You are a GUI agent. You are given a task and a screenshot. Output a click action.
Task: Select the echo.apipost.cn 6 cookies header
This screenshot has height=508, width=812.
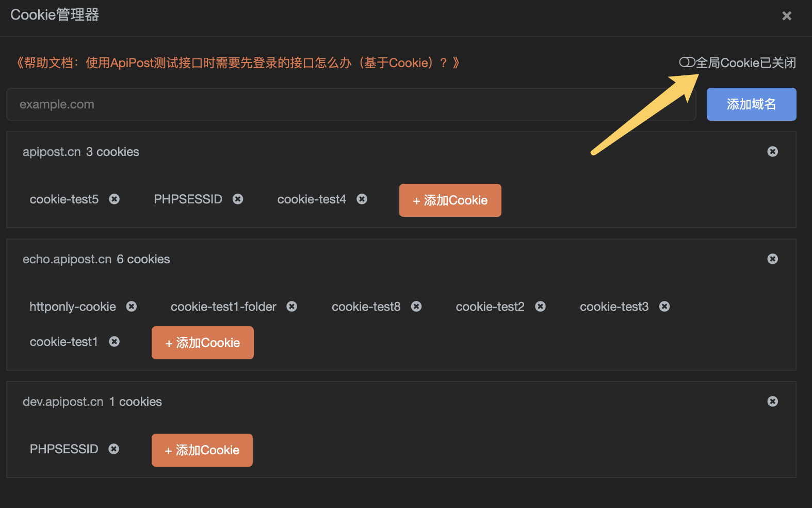click(96, 259)
